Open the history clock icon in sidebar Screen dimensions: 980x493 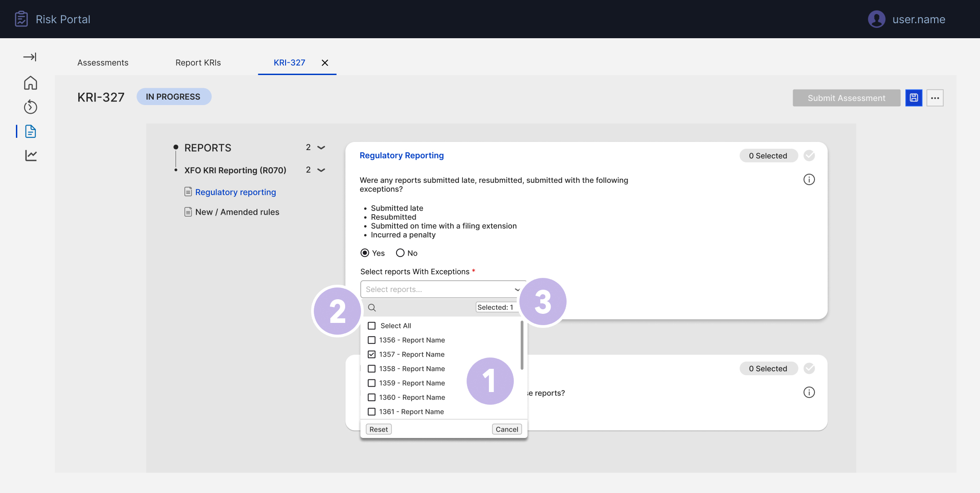click(x=30, y=107)
